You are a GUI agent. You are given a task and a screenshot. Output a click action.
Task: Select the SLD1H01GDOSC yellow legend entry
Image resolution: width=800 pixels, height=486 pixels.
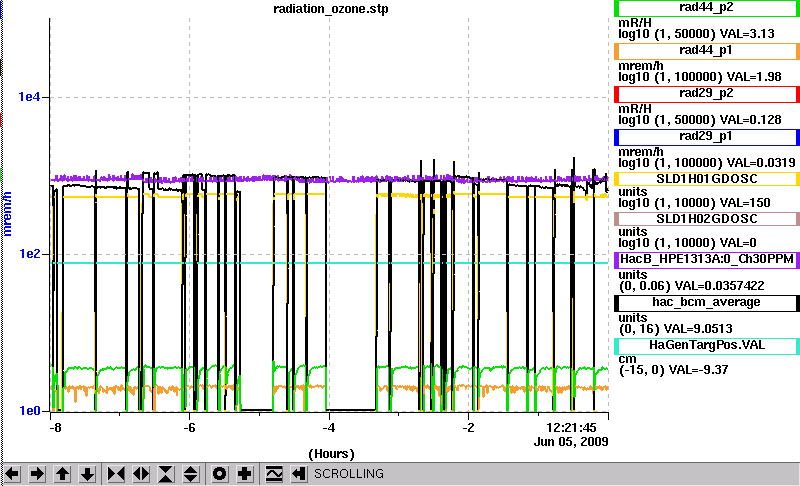(707, 179)
